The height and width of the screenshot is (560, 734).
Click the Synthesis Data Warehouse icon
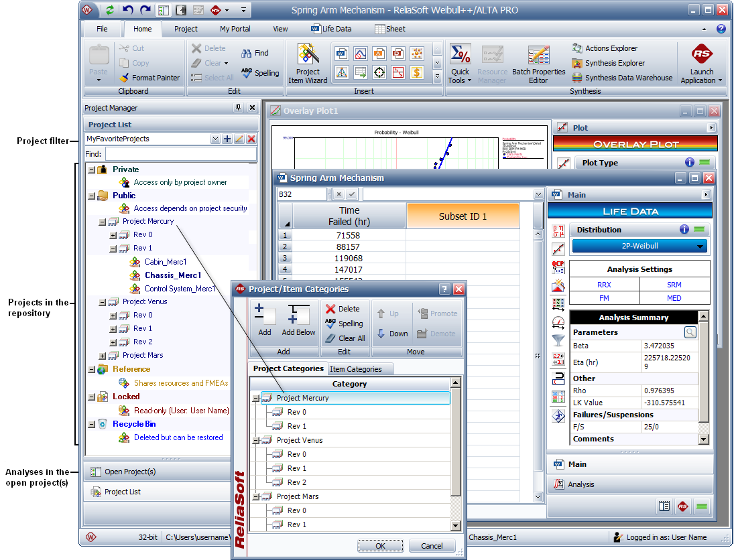click(577, 78)
